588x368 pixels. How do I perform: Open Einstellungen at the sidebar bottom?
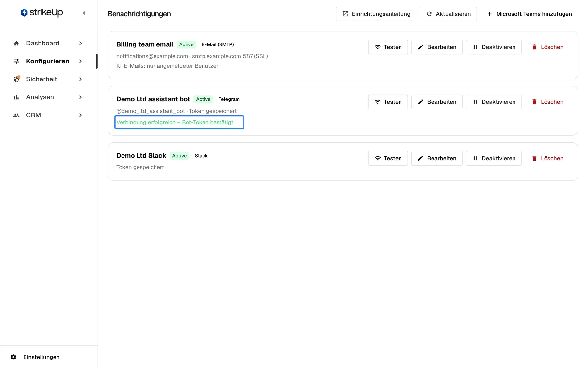tap(35, 357)
